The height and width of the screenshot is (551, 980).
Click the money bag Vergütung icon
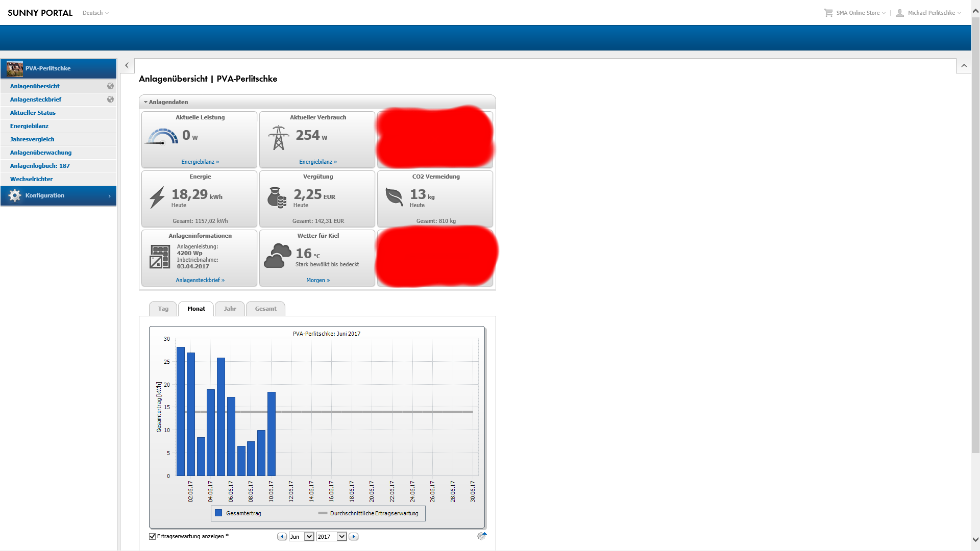277,197
